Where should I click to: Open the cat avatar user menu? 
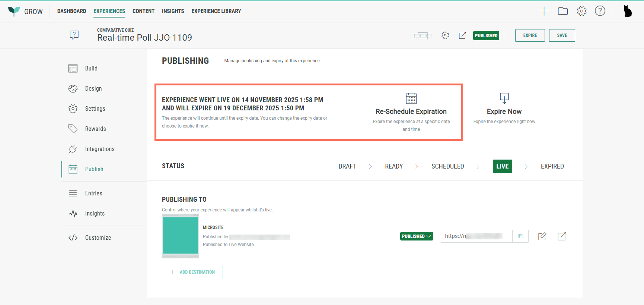(628, 11)
